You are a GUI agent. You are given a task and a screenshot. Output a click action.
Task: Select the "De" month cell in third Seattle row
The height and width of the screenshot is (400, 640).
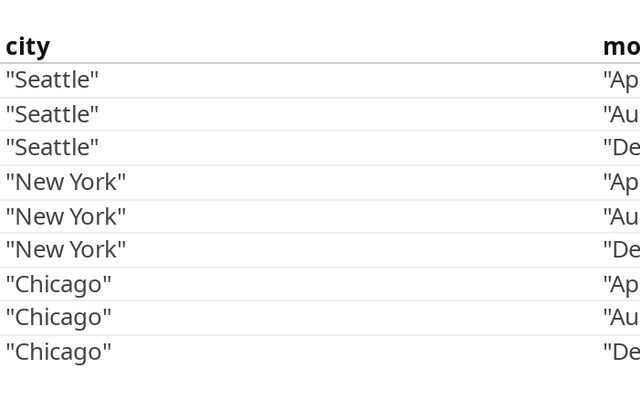(621, 148)
